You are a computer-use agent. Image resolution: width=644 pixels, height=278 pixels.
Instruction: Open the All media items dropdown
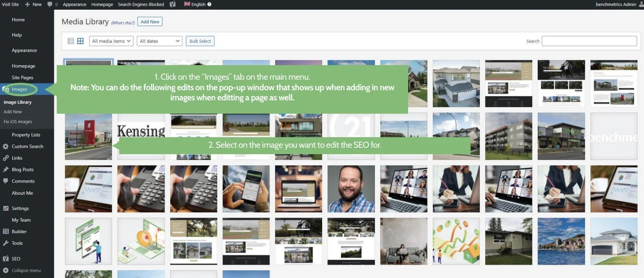pos(111,41)
